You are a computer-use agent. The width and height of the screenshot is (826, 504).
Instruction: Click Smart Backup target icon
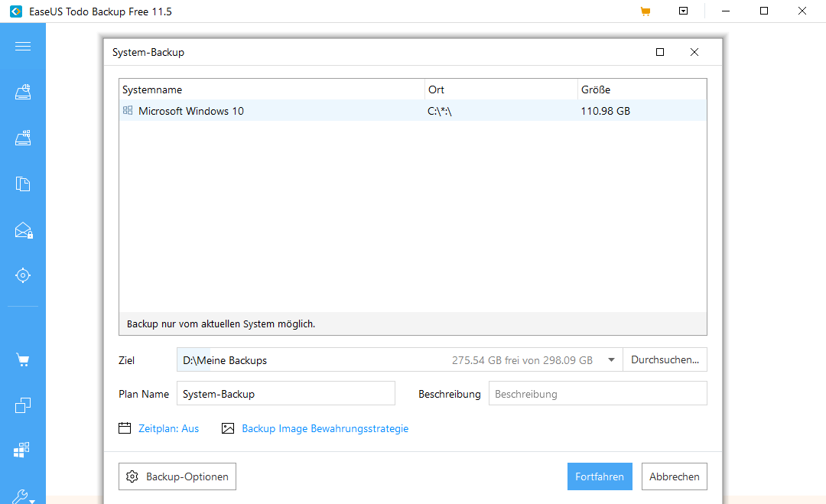[x=23, y=275]
